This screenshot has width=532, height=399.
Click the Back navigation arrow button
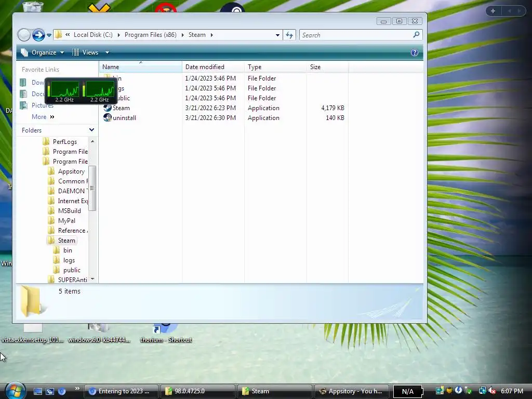tap(24, 35)
